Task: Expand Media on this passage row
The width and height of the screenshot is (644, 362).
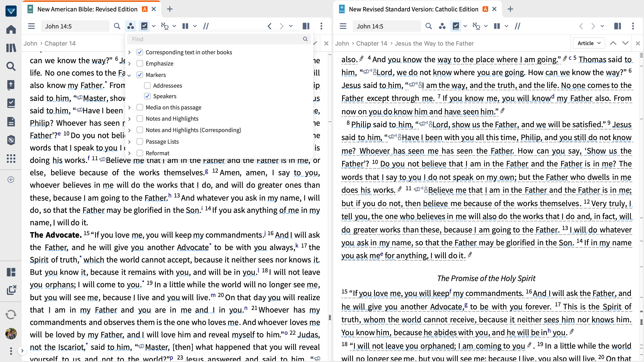Action: [x=129, y=107]
